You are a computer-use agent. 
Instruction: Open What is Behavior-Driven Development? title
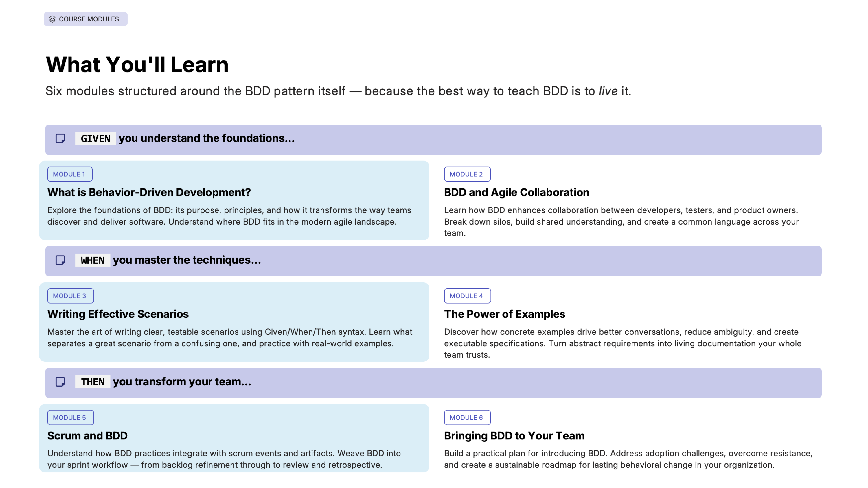coord(149,192)
